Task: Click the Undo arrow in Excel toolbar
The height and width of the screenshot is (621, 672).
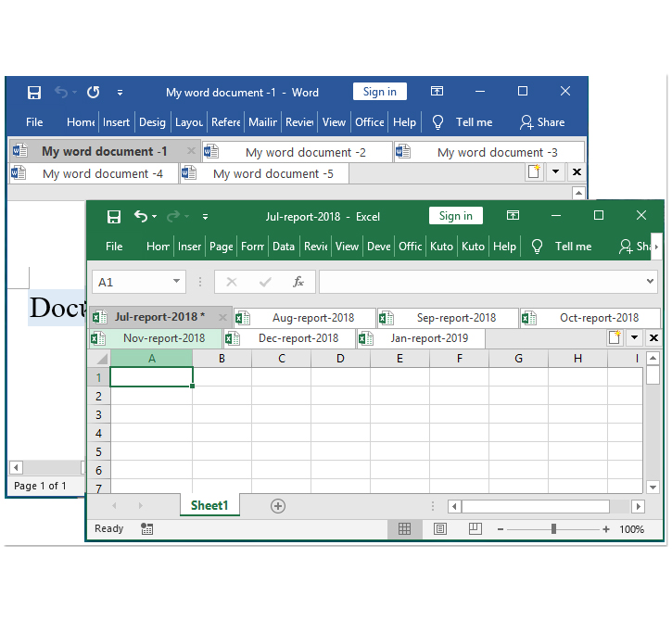Action: coord(141,216)
